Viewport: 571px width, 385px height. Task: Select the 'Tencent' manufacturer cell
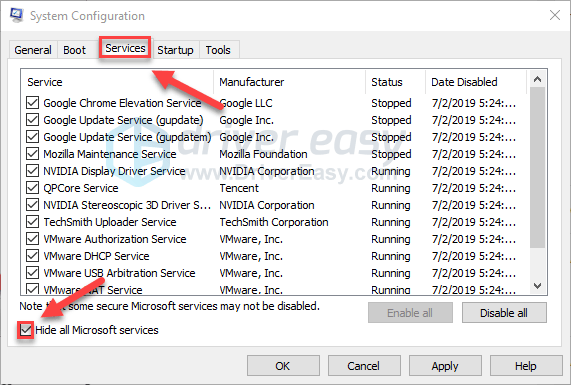239,188
